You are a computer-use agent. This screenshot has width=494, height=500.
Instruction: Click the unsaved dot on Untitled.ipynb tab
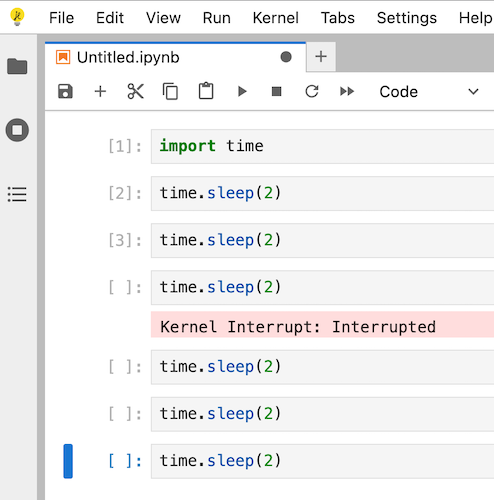pos(286,57)
